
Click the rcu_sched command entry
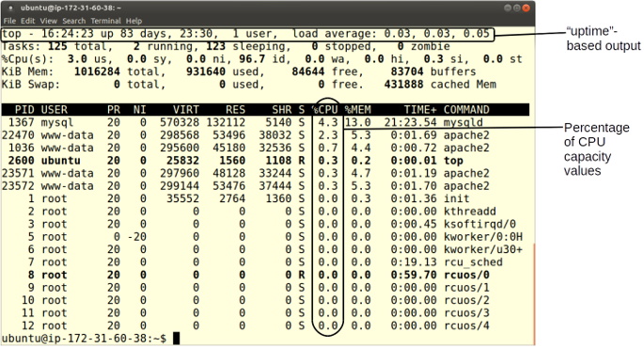coord(473,262)
